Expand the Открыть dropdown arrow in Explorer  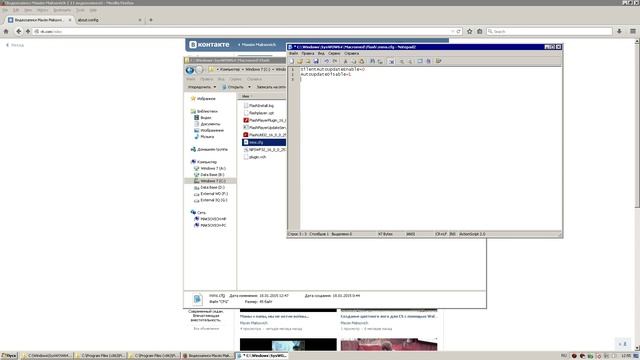tap(249, 87)
